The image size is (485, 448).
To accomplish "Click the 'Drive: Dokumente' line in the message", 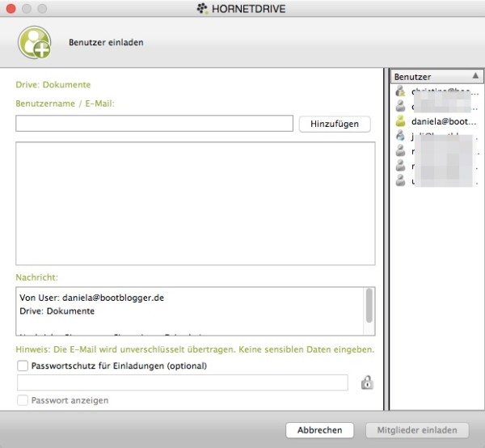I will click(57, 311).
